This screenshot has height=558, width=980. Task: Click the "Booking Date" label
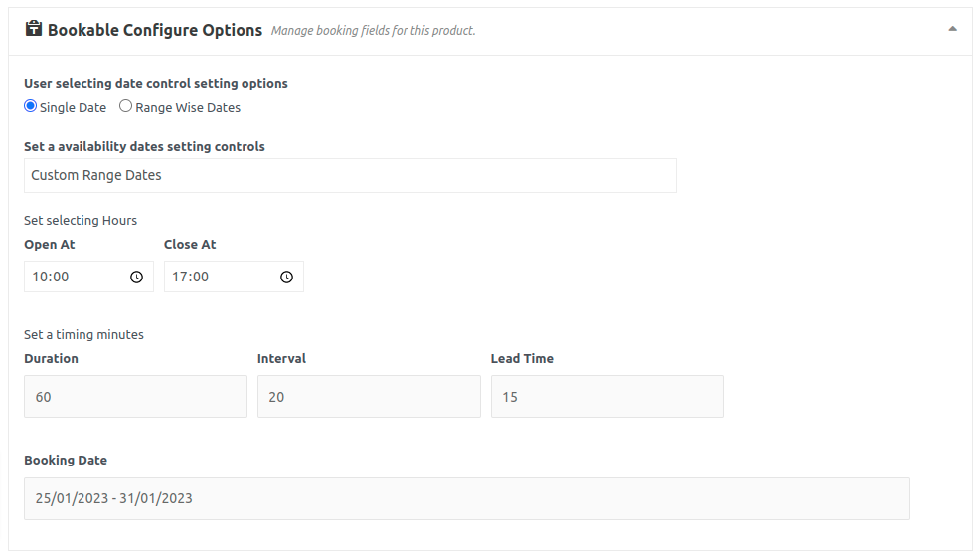[66, 461]
